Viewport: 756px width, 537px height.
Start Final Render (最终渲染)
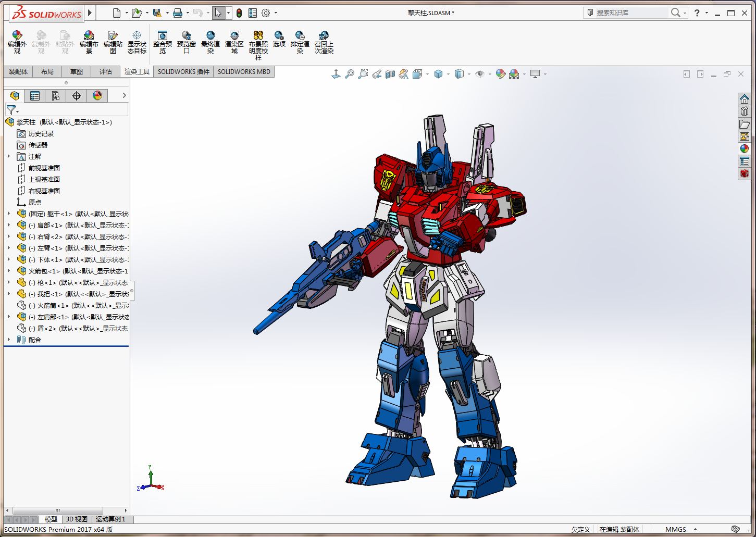210,42
